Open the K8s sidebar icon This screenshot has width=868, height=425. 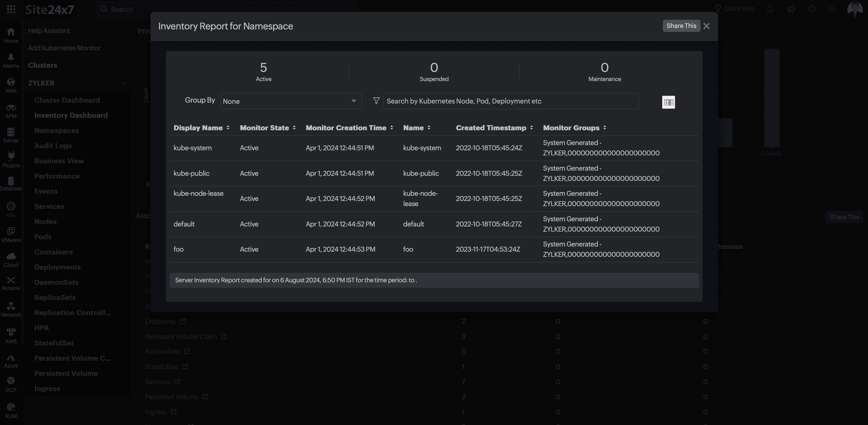tap(11, 209)
